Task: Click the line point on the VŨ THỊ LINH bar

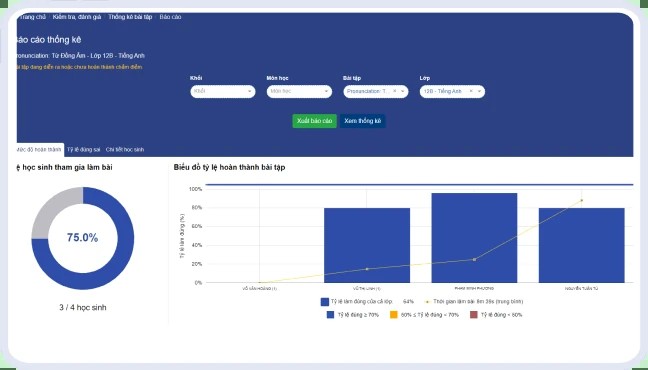Action: click(367, 269)
